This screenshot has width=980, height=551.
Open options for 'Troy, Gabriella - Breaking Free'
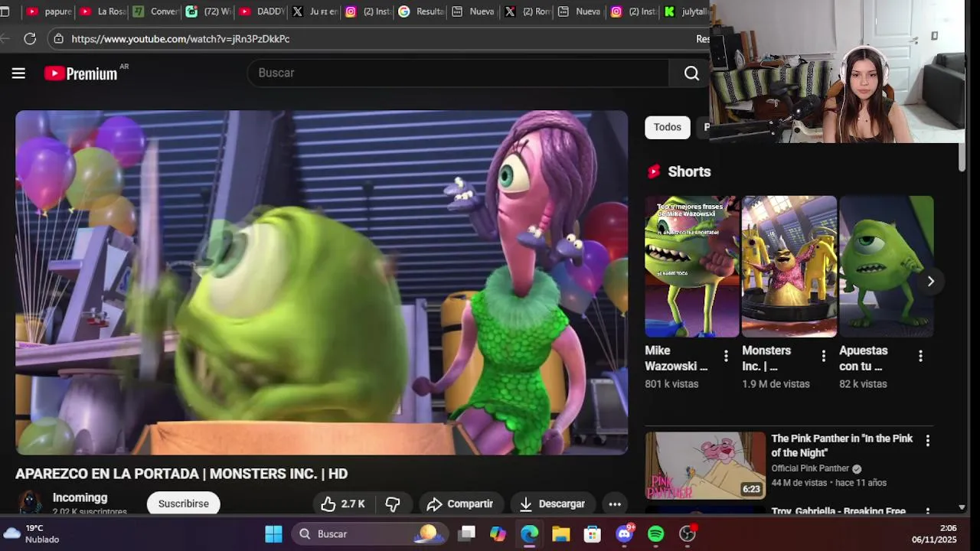pos(927,511)
